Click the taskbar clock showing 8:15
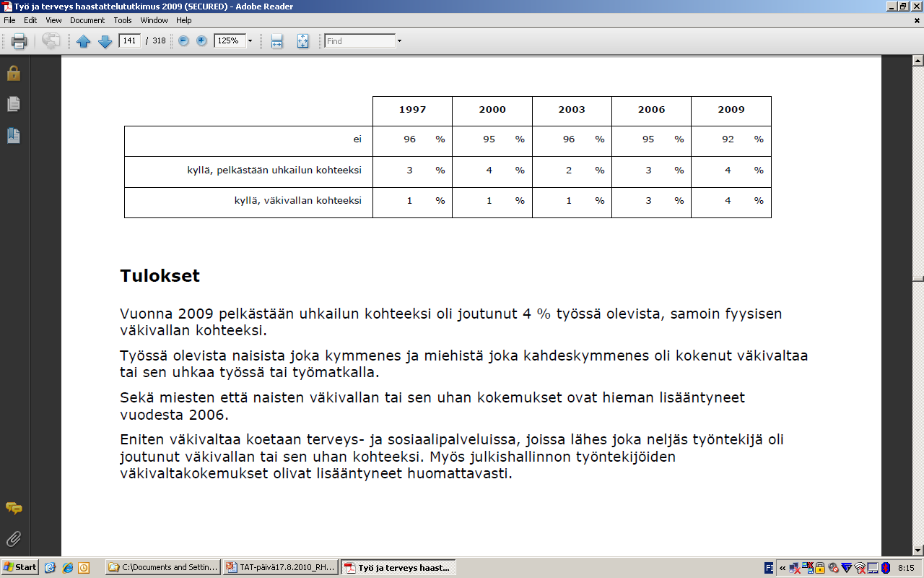The width and height of the screenshot is (924, 578). [906, 568]
